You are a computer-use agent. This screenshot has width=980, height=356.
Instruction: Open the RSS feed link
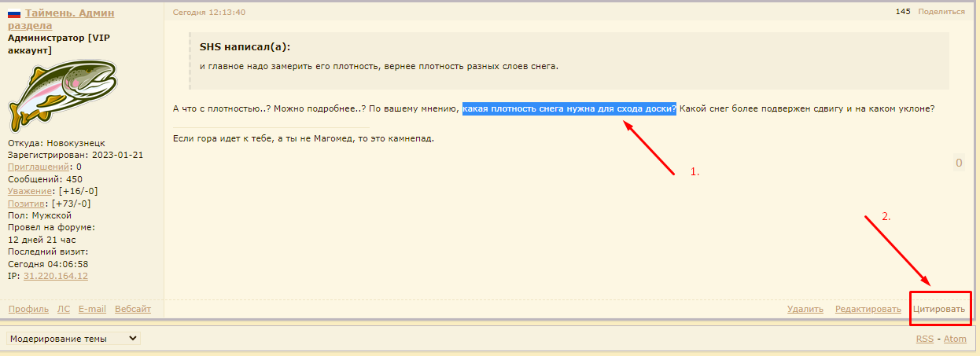click(x=925, y=339)
